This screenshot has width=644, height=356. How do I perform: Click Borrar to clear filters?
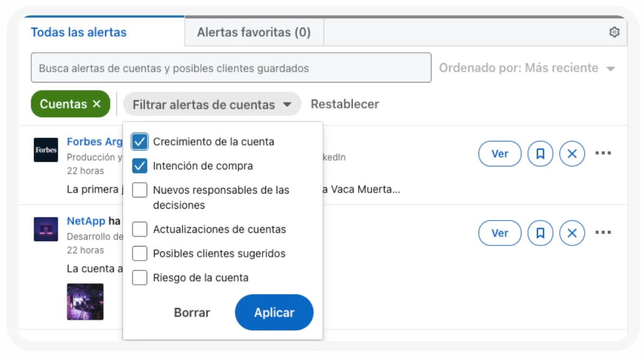[192, 312]
